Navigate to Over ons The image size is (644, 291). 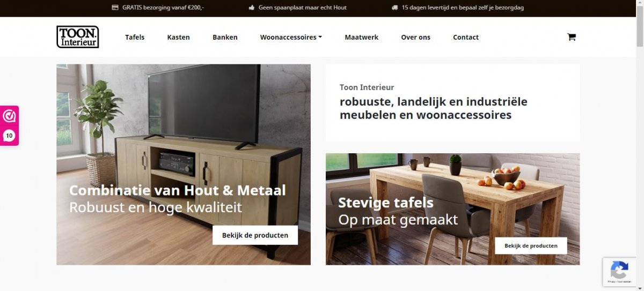415,37
